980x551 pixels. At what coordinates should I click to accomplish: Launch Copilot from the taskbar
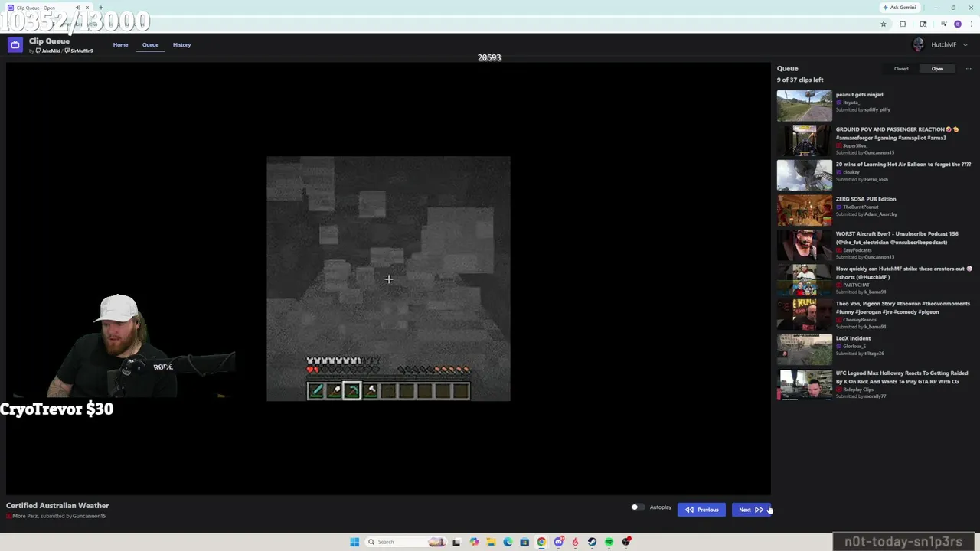(x=474, y=542)
